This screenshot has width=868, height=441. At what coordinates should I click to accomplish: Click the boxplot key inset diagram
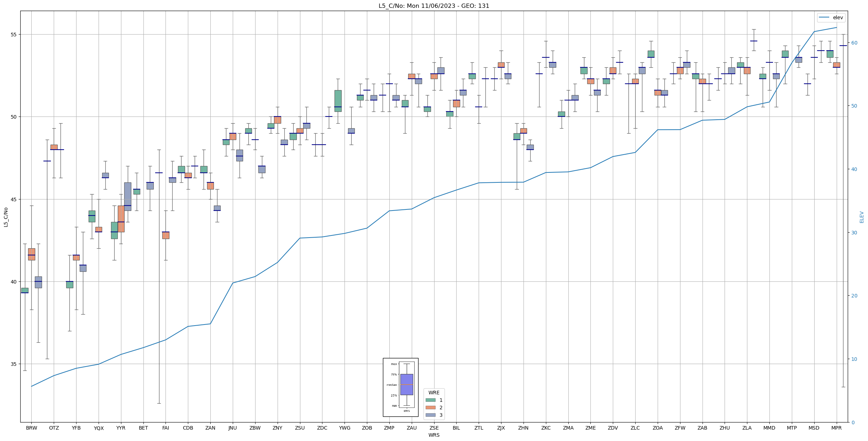pyautogui.click(x=400, y=387)
